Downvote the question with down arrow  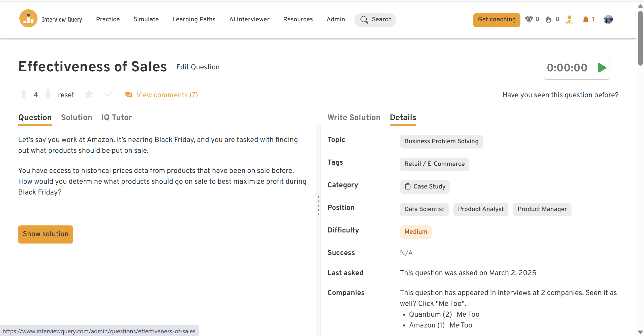48,94
